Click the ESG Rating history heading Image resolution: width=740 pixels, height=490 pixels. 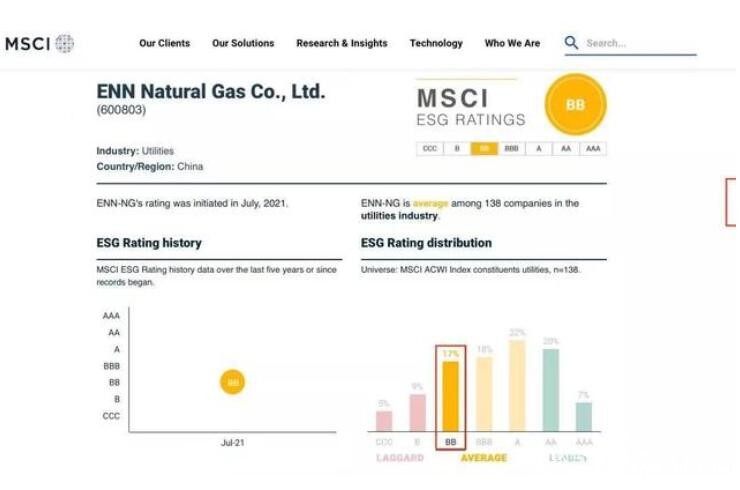point(149,243)
